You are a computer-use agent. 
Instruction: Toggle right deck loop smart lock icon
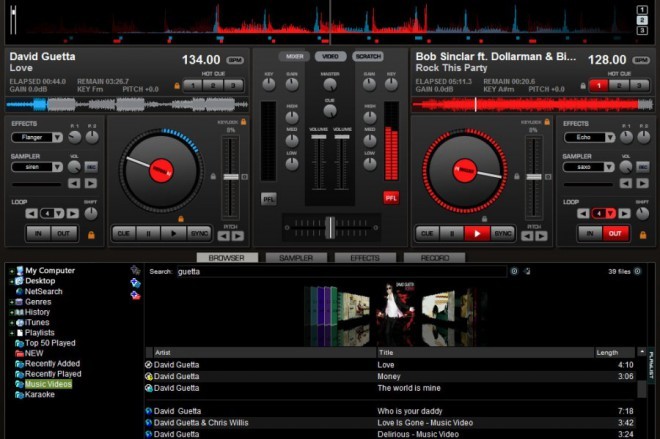[643, 235]
